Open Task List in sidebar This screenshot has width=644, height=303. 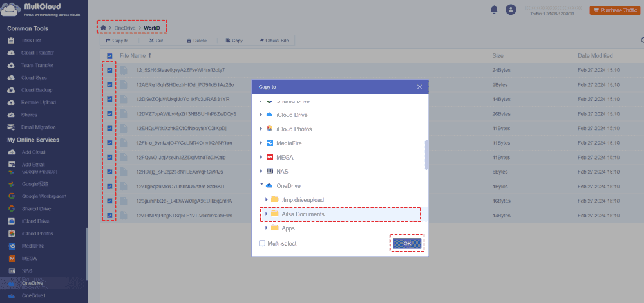coord(31,41)
